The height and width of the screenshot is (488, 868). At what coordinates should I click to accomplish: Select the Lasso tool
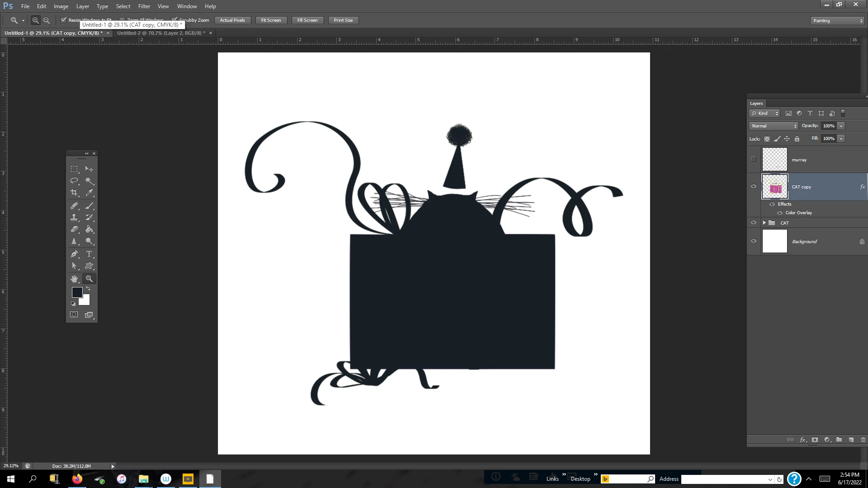74,181
